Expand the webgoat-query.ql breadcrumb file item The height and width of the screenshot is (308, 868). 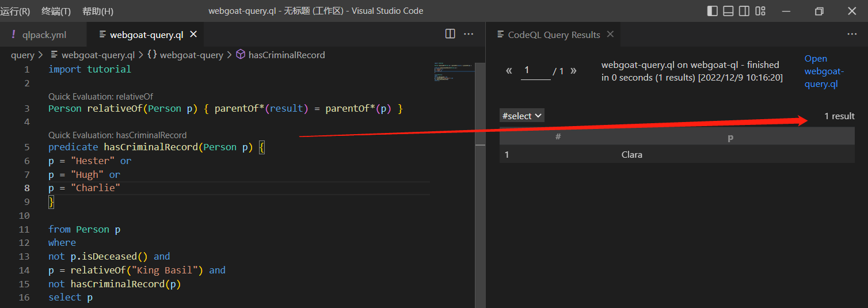[98, 55]
